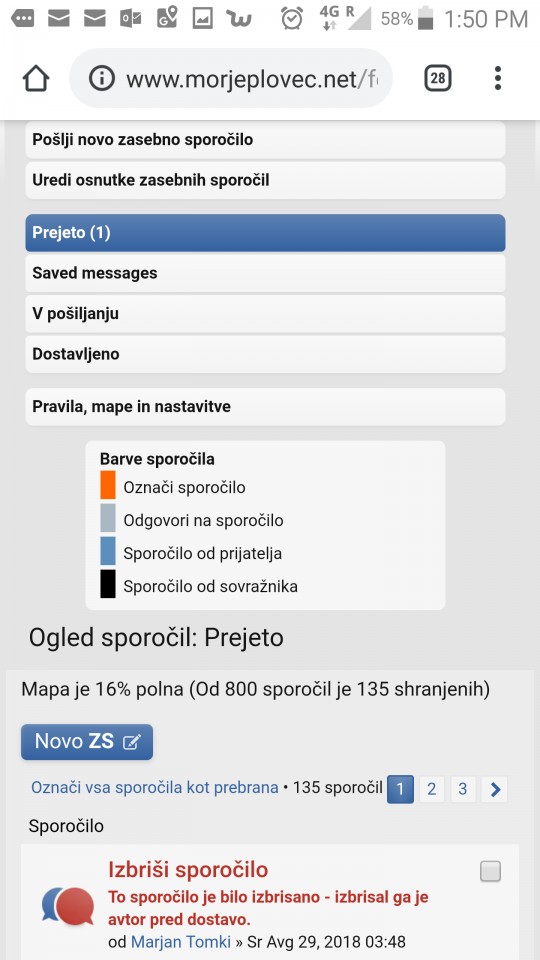
Task: Open Marjan Tomki profile link
Action: point(181,942)
